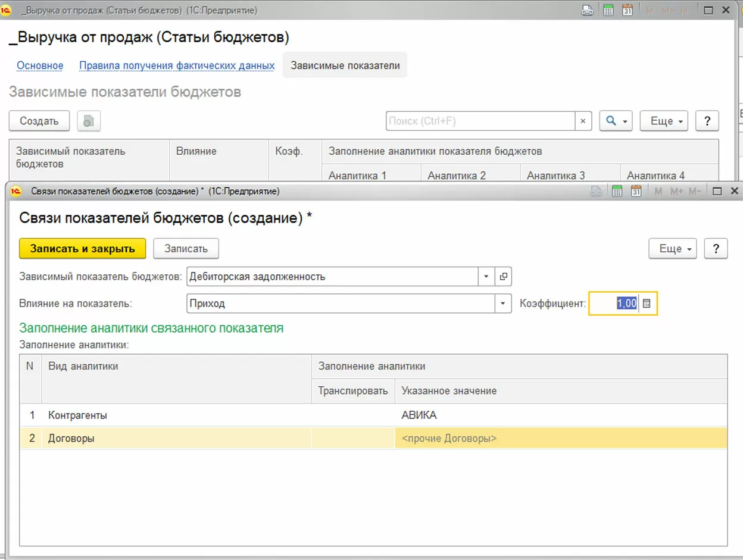
Task: Click the 1C logo icon of the Выручка от продаж window
Action: click(x=7, y=11)
